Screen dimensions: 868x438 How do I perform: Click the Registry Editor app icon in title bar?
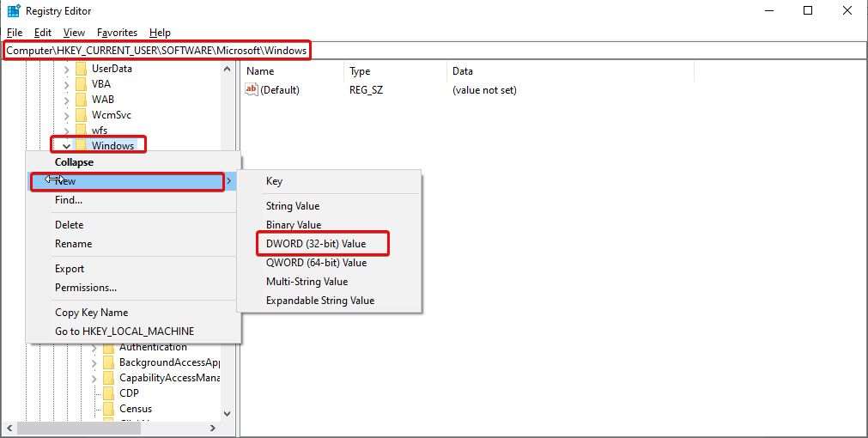pos(14,11)
